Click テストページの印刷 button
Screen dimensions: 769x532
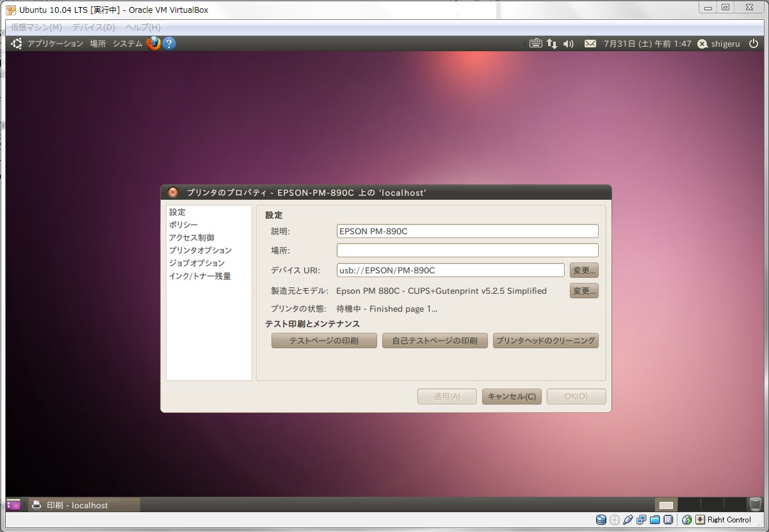coord(324,341)
